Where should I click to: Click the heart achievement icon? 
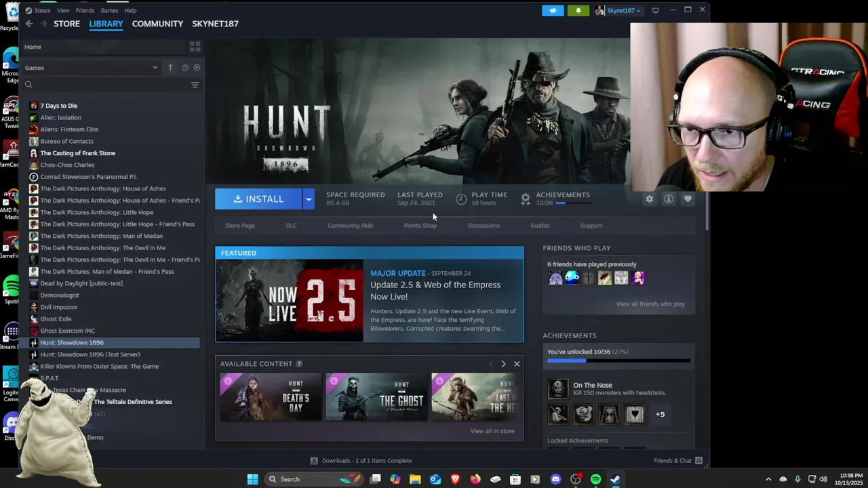635,414
